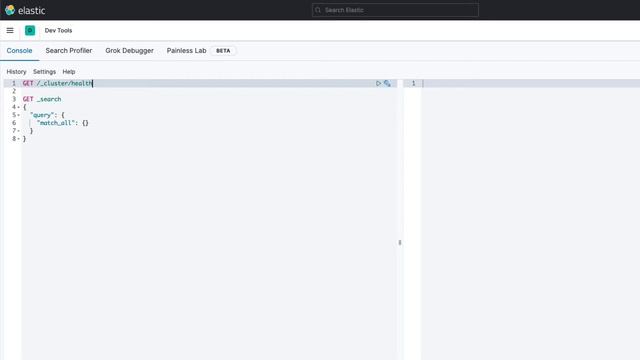Open the Painless Lab tab
This screenshot has height=360, width=640.
186,51
